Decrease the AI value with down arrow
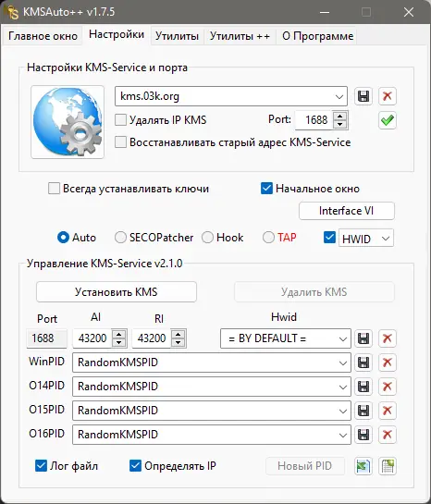Image resolution: width=431 pixels, height=504 pixels. click(119, 343)
